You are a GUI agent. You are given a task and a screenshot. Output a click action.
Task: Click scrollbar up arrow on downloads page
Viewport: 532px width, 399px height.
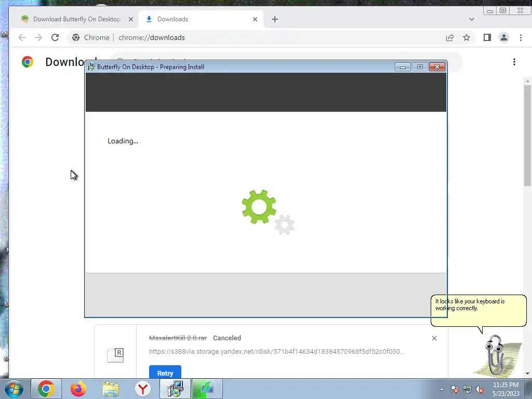pos(527,82)
